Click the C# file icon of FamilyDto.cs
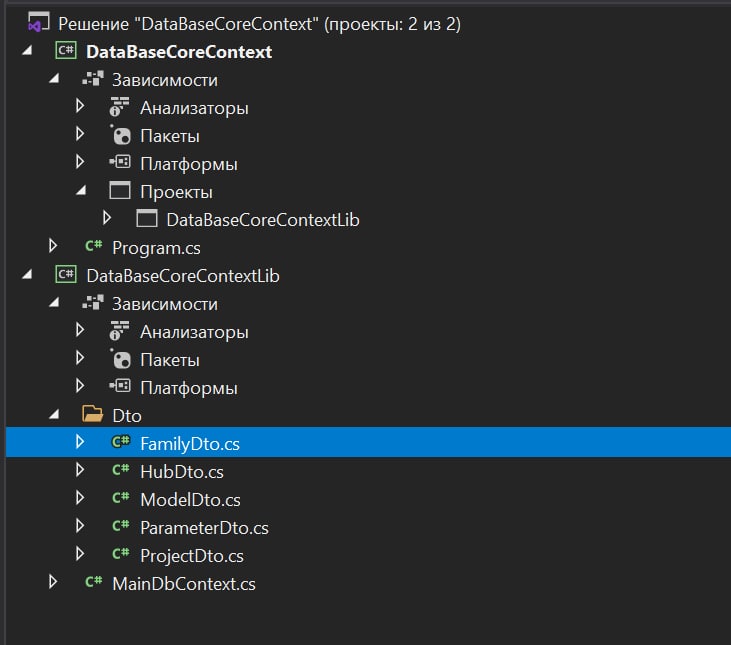The image size is (731, 645). coord(121,441)
